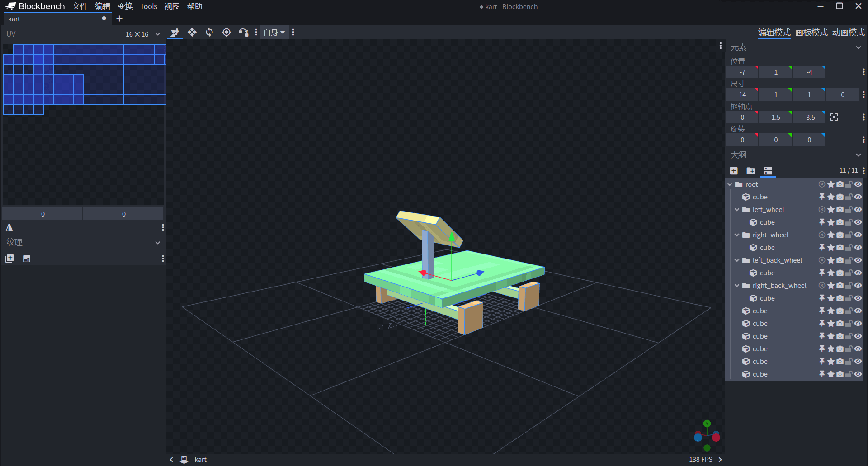868x466 pixels.
Task: Switch to 动画模式 tab
Action: coord(848,33)
